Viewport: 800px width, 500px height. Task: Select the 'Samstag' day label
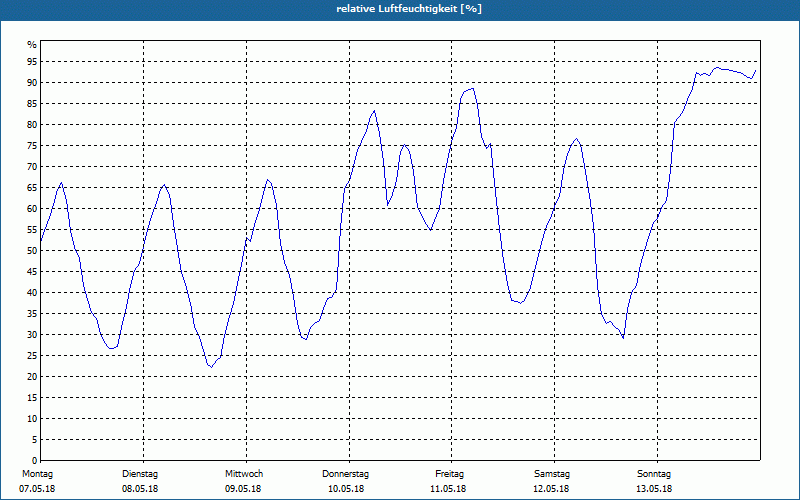pos(552,474)
